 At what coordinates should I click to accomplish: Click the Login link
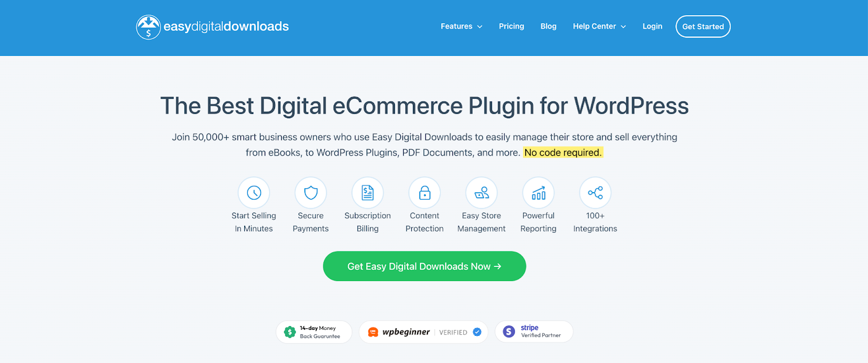(x=652, y=26)
